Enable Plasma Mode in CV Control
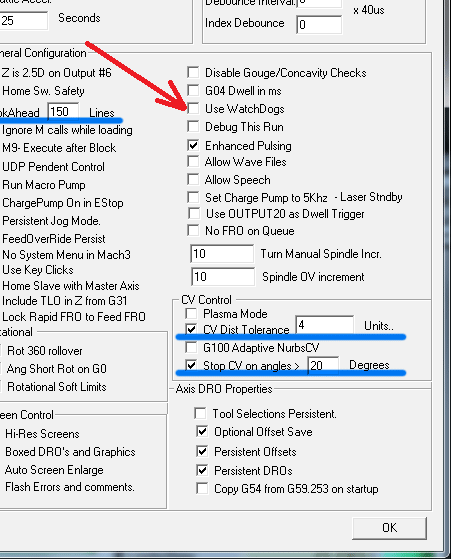The width and height of the screenshot is (451, 559). (x=191, y=313)
